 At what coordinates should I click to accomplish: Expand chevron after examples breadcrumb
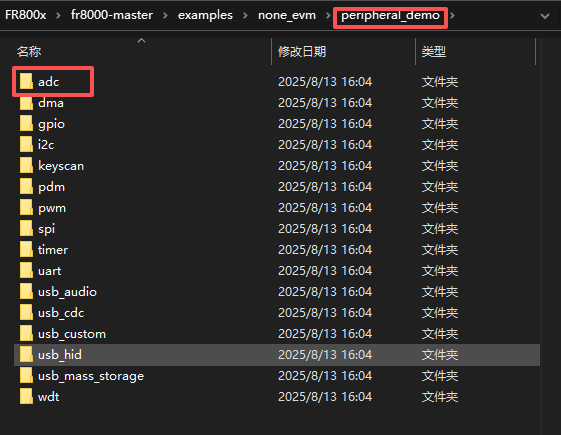[x=245, y=15]
